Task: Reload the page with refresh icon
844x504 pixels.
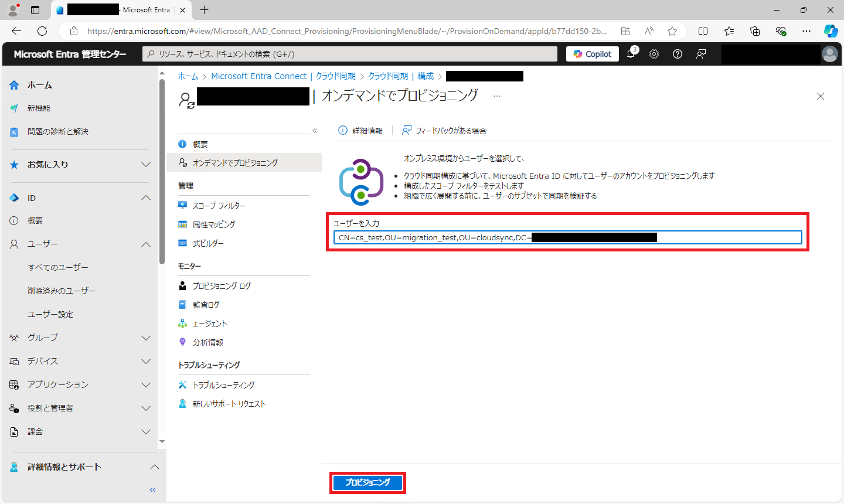Action: pos(42,31)
